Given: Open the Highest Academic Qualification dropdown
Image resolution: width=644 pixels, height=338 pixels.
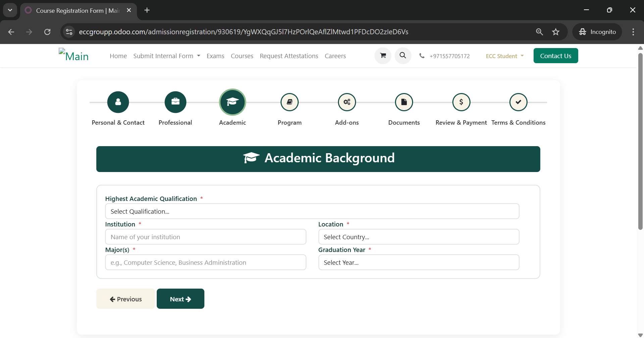Looking at the screenshot, I should [x=312, y=211].
